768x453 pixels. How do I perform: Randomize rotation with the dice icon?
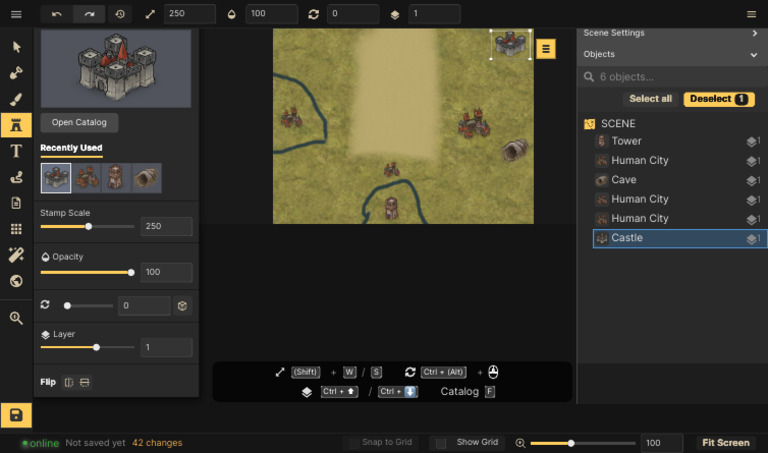click(x=182, y=306)
